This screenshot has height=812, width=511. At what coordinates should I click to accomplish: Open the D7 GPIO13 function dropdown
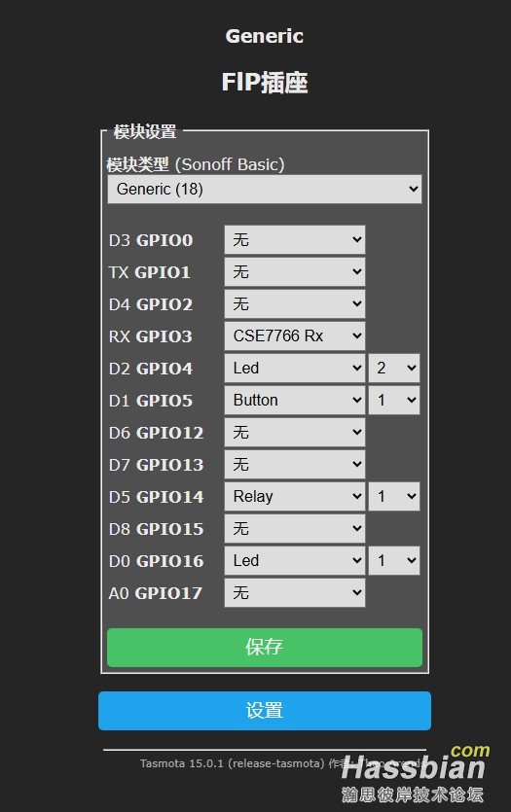294,465
